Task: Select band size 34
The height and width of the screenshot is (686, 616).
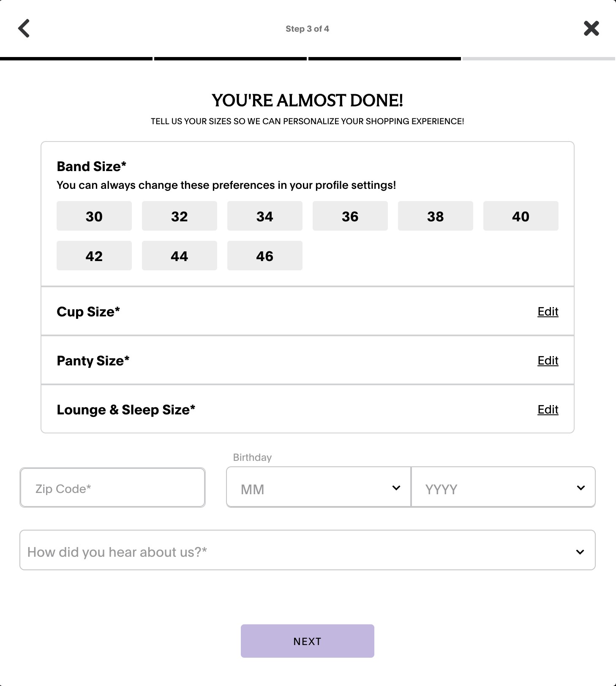Action: 264,216
